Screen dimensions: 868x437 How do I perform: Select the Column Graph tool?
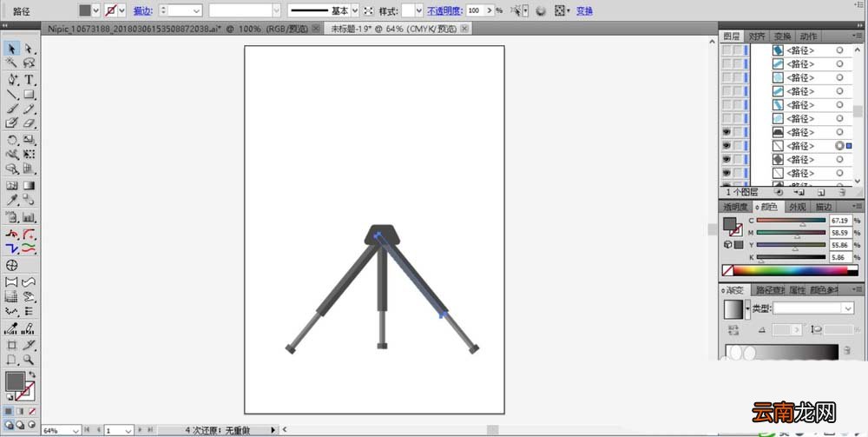click(29, 217)
